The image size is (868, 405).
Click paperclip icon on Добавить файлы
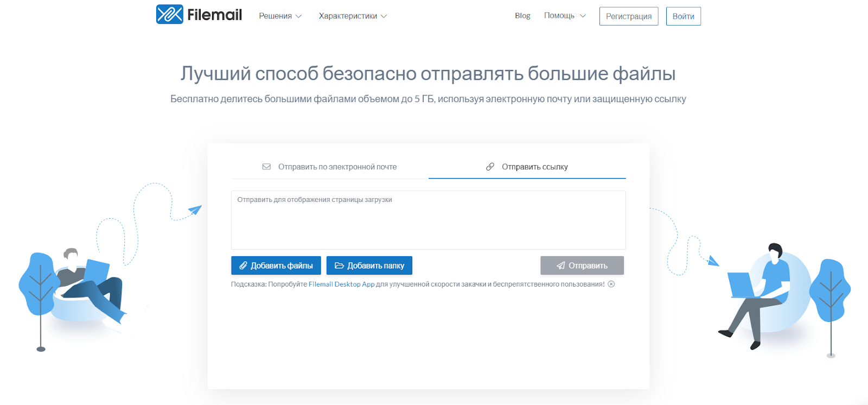pyautogui.click(x=243, y=265)
